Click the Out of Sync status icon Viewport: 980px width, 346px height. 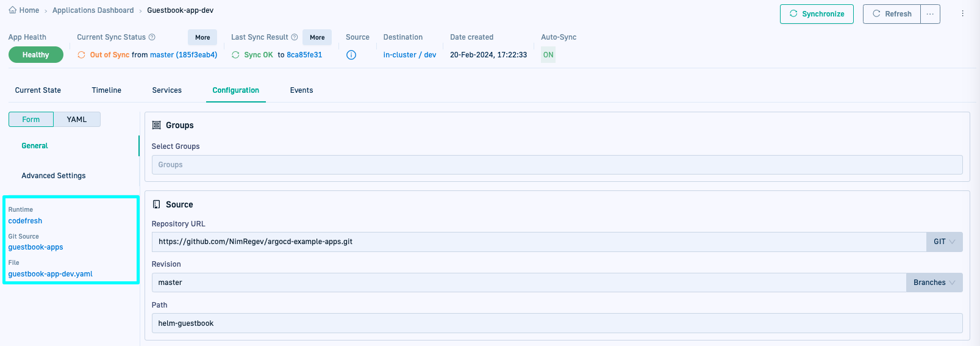point(81,55)
